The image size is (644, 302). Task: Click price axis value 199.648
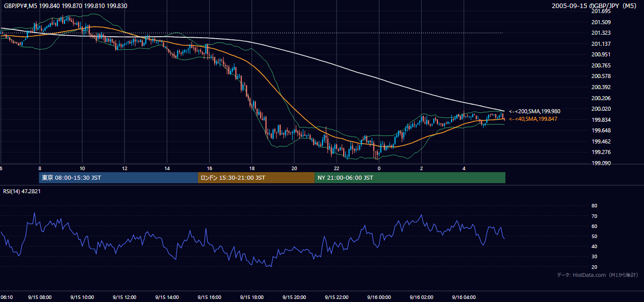click(600, 130)
